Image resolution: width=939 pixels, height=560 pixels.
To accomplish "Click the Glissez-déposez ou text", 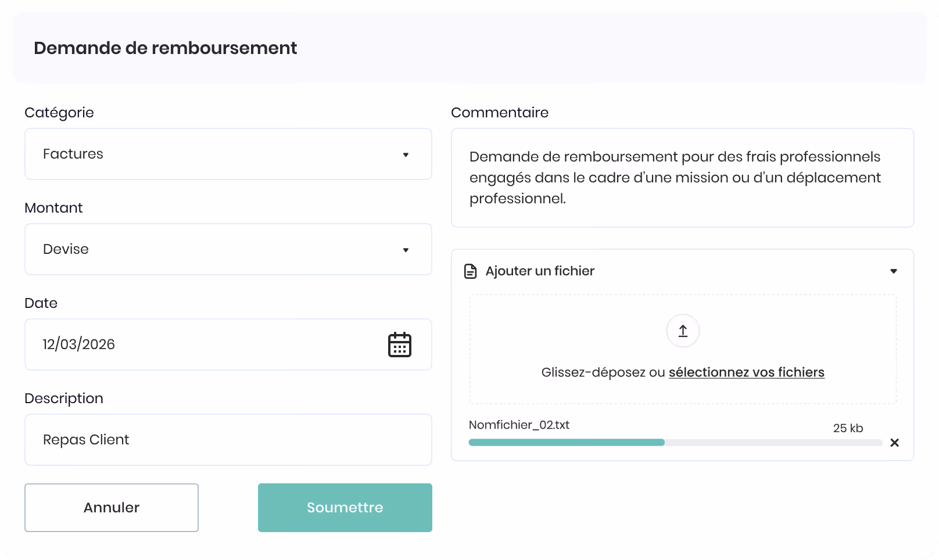I will [603, 372].
